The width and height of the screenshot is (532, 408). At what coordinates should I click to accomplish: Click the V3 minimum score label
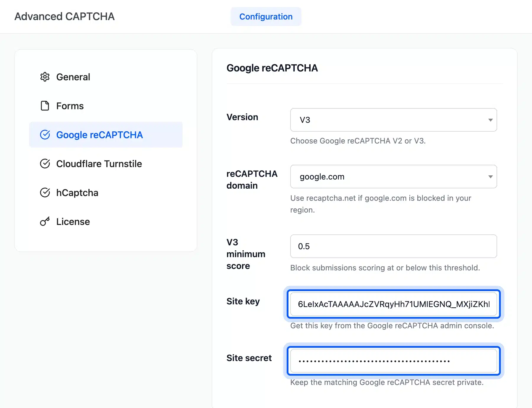click(246, 254)
